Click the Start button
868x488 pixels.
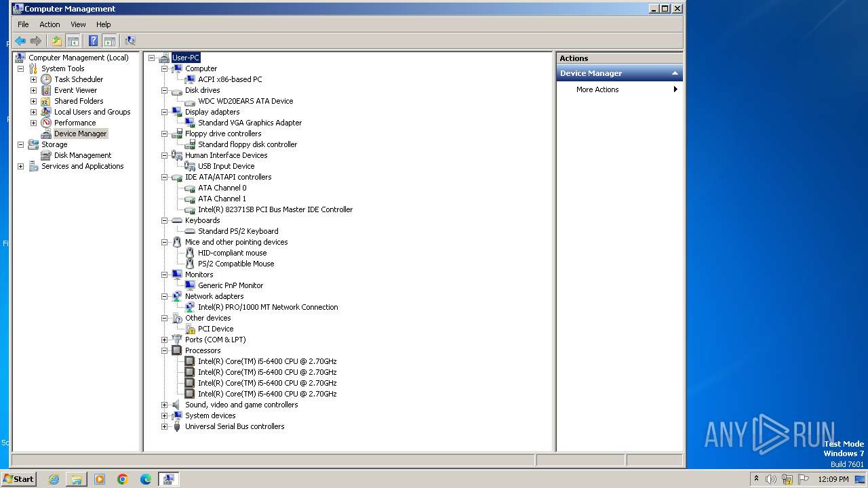click(x=18, y=479)
